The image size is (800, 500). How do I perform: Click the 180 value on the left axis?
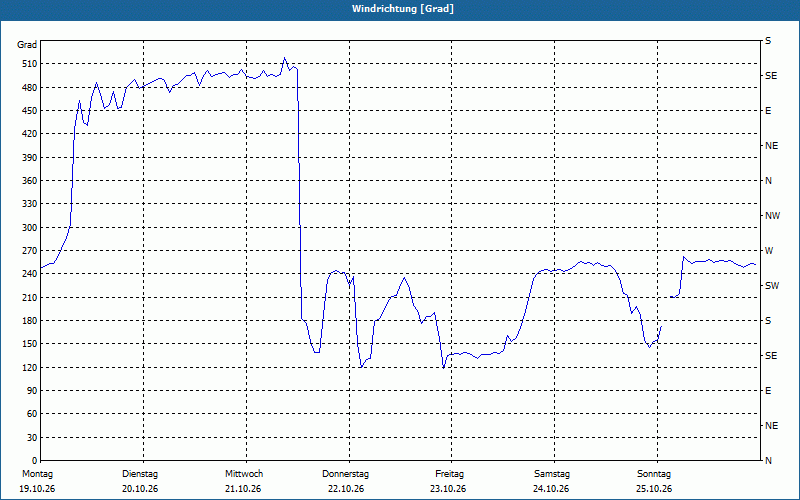pyautogui.click(x=29, y=321)
